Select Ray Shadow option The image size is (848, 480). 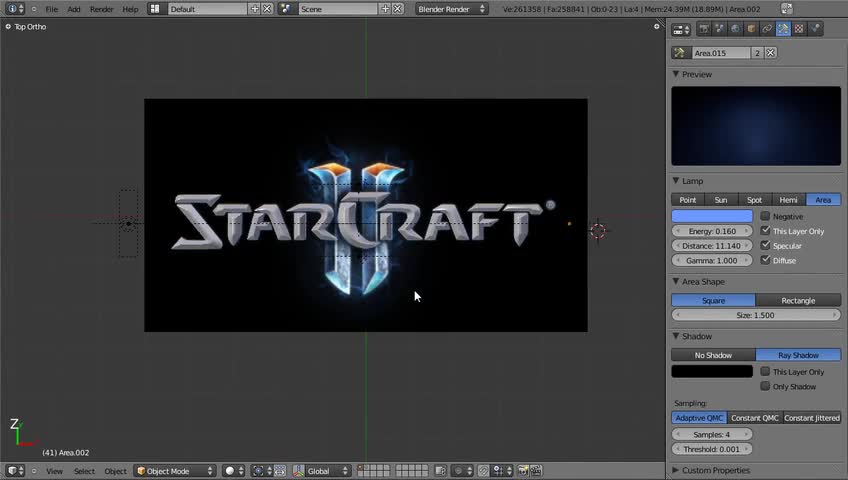coord(798,355)
